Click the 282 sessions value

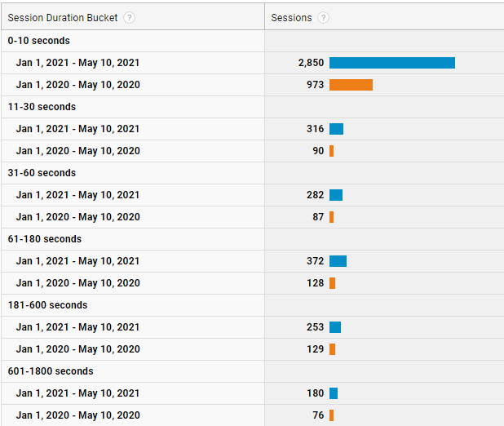[x=314, y=195]
